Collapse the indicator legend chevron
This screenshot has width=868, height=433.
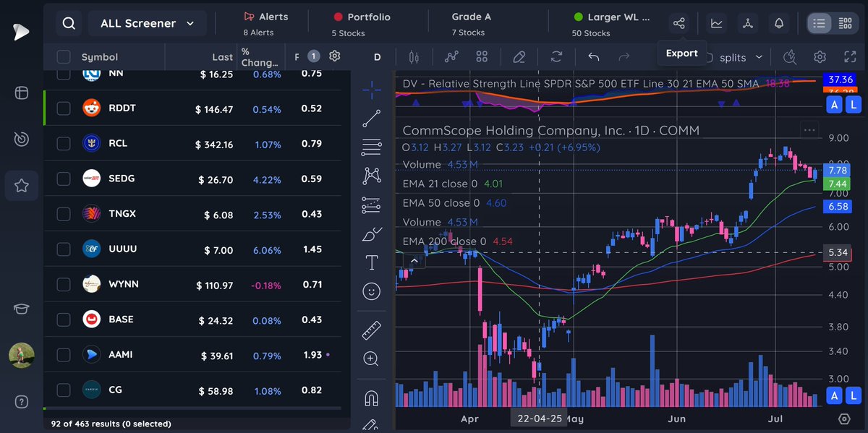pos(414,261)
